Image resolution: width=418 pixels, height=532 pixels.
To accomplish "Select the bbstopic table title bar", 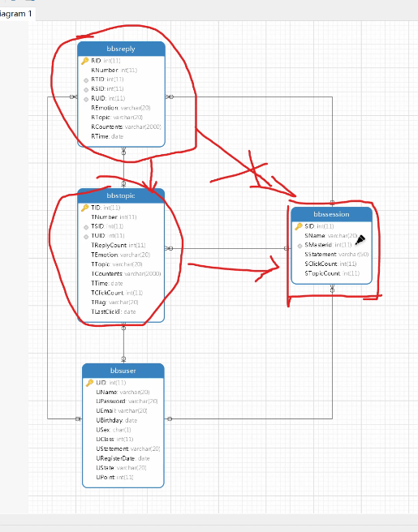I will click(121, 195).
